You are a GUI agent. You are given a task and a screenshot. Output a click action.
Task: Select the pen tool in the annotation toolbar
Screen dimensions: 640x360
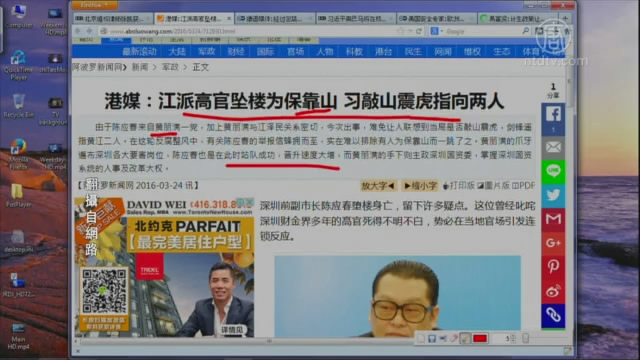(x=464, y=338)
